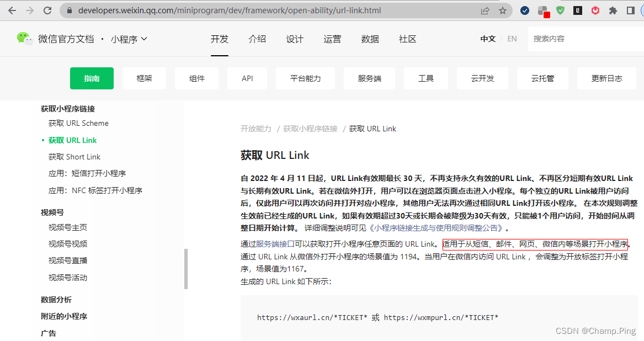
Task: Open the API section button
Action: (247, 78)
